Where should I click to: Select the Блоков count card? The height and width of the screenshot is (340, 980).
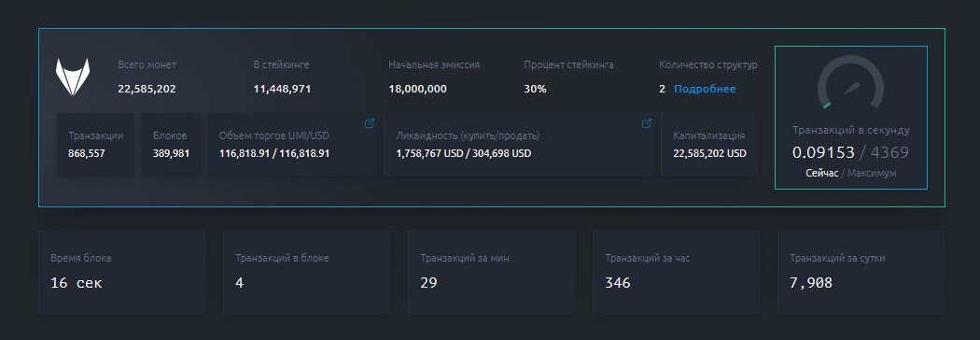(x=171, y=145)
